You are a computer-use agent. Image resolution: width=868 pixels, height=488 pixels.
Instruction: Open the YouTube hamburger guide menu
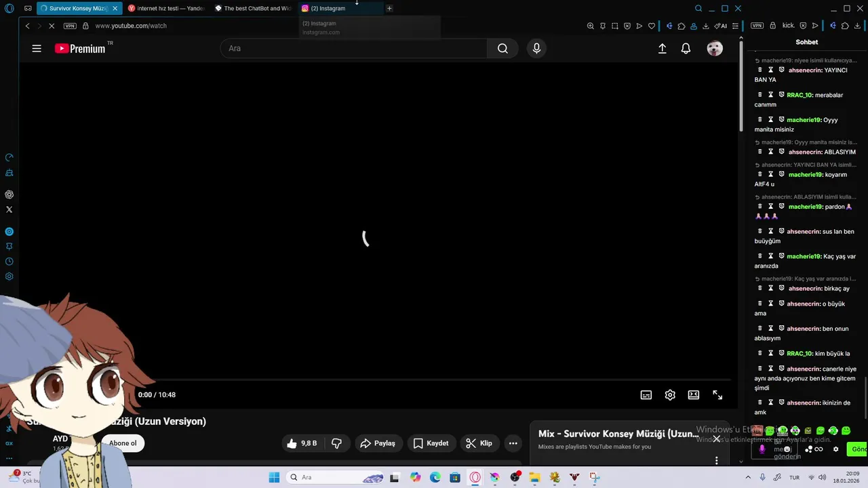37,48
